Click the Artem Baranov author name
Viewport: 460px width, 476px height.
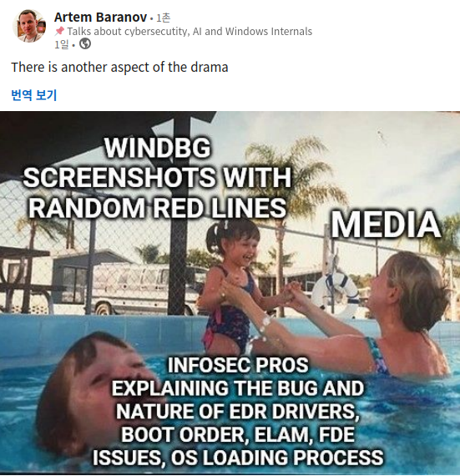(100, 18)
